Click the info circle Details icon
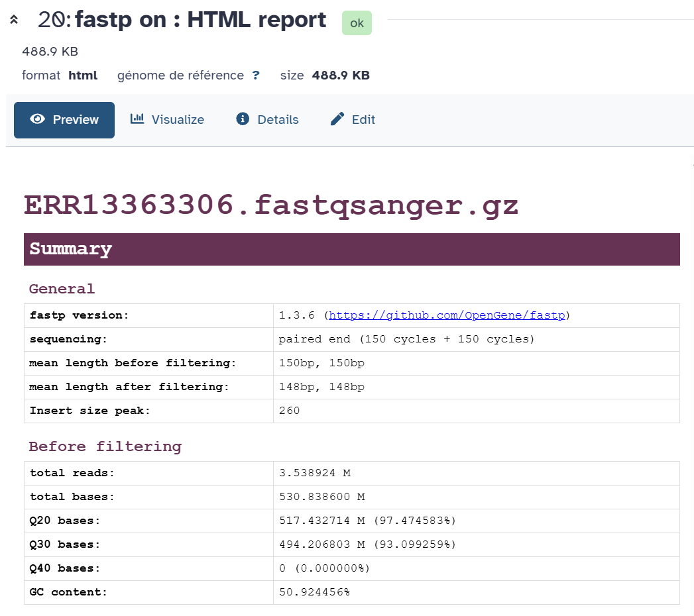This screenshot has width=694, height=616. [243, 119]
